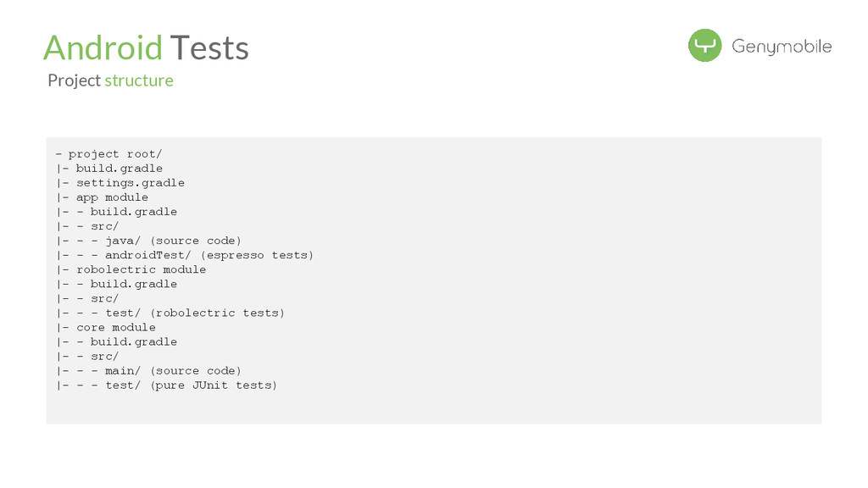Click the 'Project structure' subtitle
Screen dimensions: 868x488
click(110, 80)
